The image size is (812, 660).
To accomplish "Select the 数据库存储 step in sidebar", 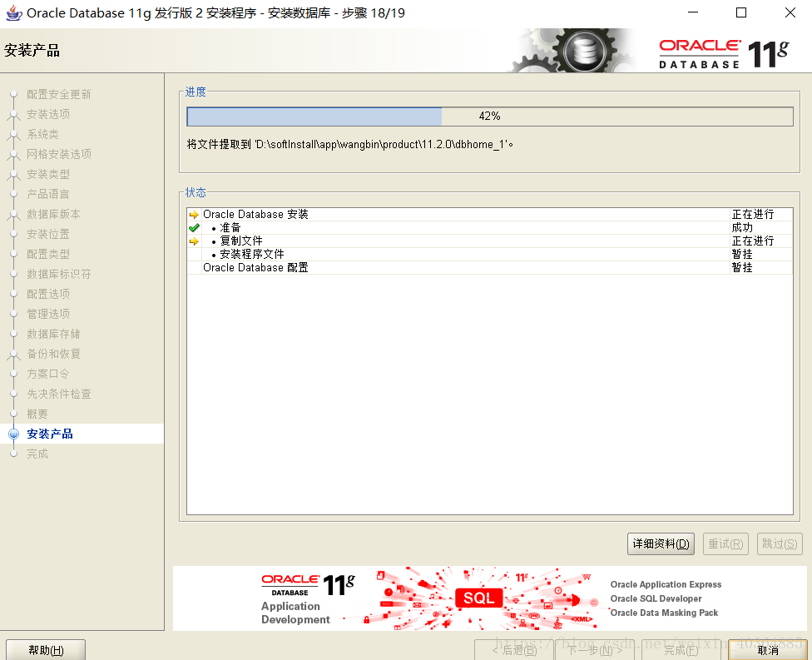I will click(53, 334).
